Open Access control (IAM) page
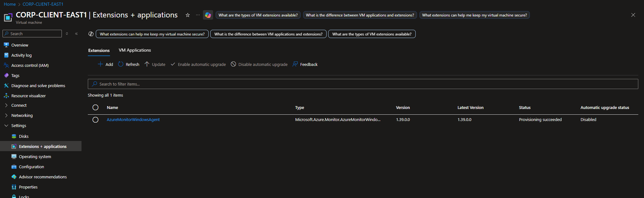This screenshot has width=644, height=198. coord(30,65)
